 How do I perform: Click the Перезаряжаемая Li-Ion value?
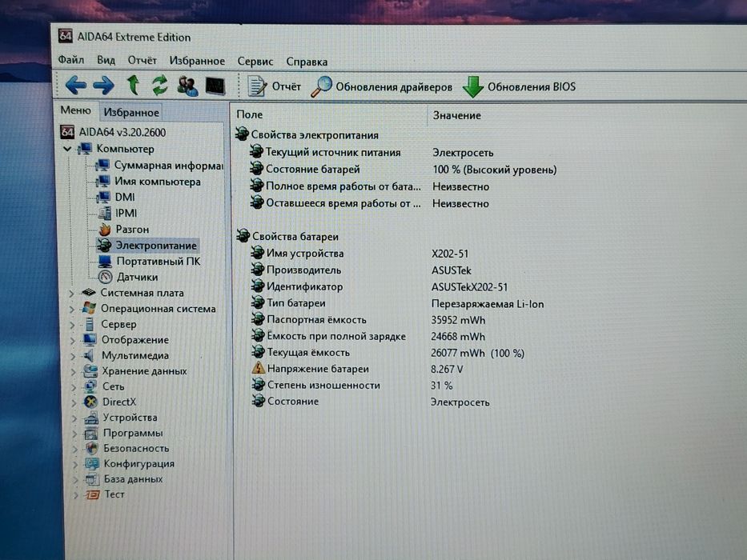coord(488,304)
